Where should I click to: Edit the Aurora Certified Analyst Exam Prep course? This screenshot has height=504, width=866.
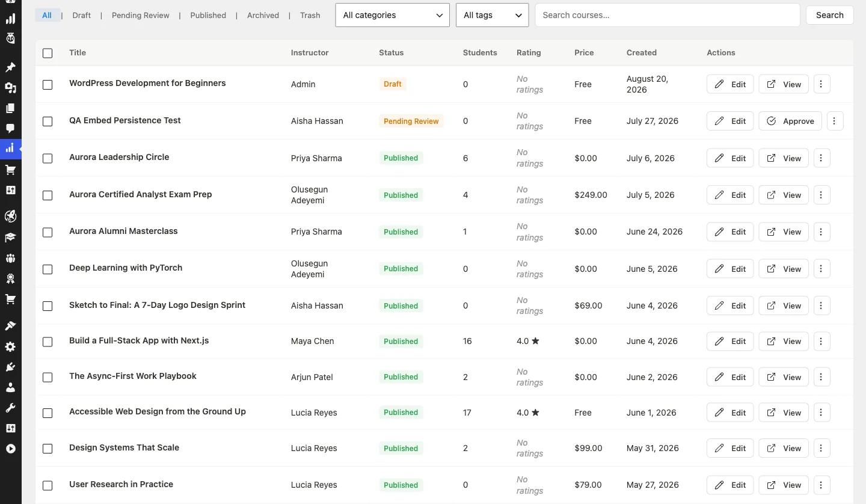click(730, 195)
